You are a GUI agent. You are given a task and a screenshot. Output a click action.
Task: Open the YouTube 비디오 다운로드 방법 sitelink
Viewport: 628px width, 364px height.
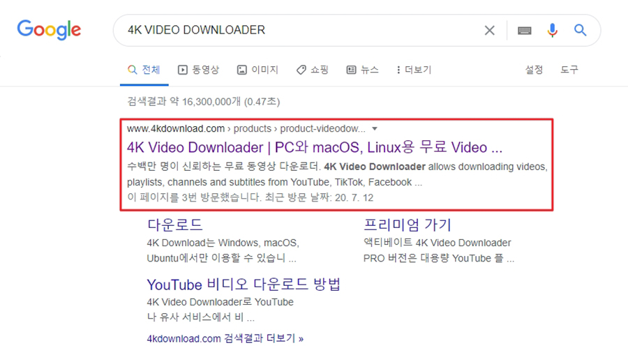(244, 285)
